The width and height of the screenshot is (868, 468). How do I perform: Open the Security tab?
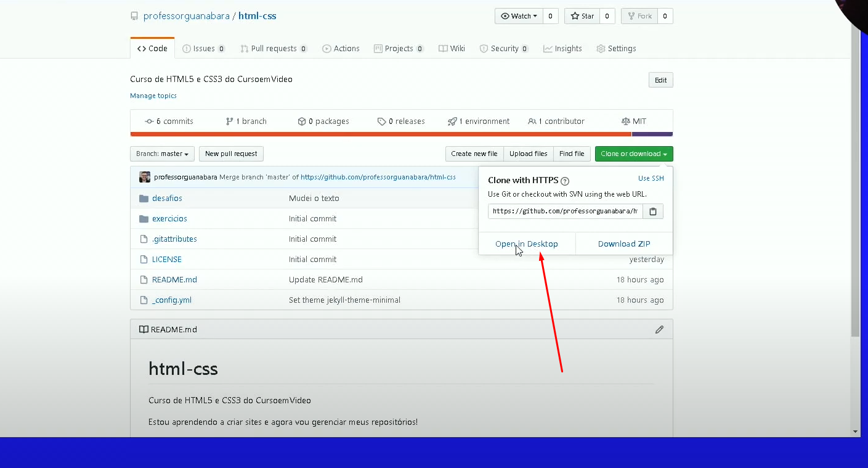click(x=505, y=49)
